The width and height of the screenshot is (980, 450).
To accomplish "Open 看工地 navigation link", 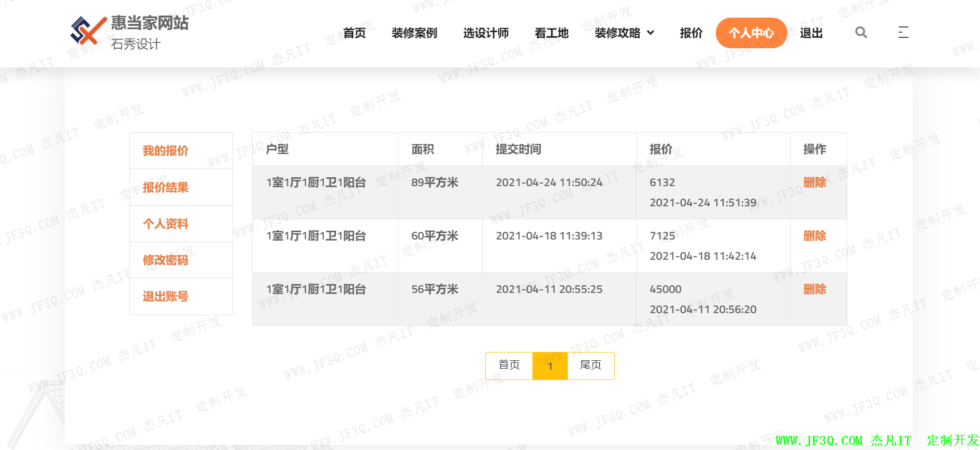I will tap(552, 33).
